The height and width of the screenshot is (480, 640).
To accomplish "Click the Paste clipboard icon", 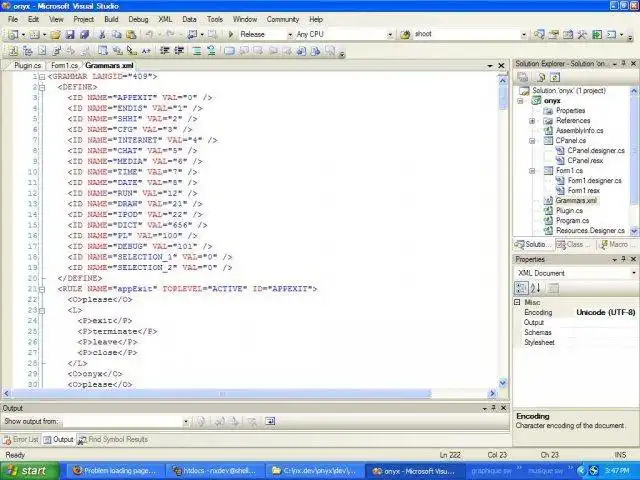I will tap(131, 35).
